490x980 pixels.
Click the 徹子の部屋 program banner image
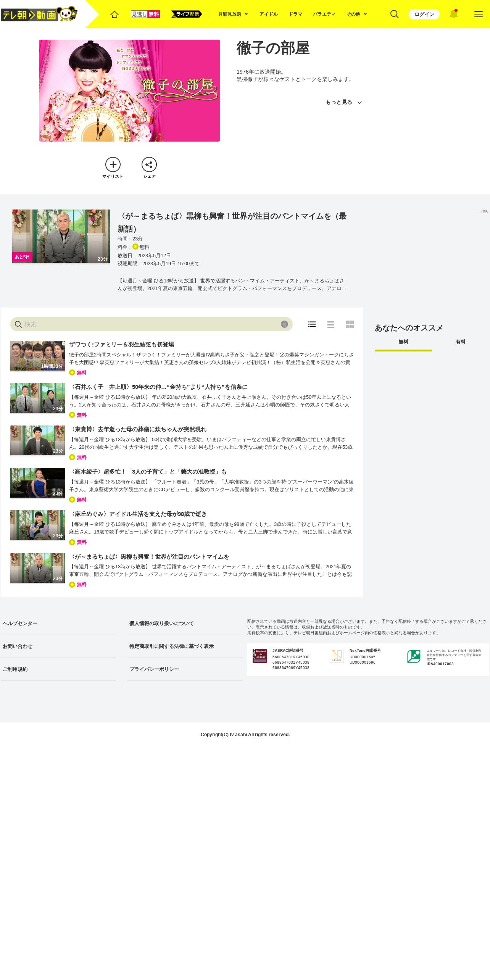click(x=129, y=90)
